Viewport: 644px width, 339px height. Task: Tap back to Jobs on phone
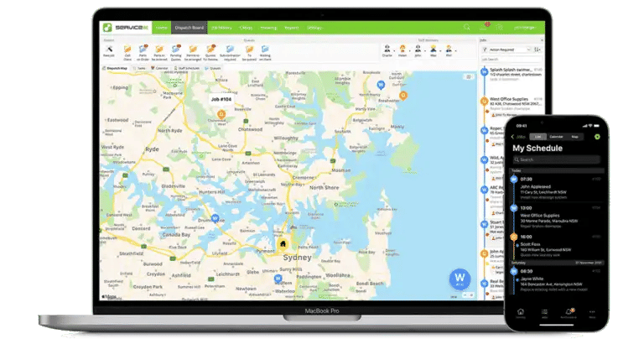click(518, 137)
